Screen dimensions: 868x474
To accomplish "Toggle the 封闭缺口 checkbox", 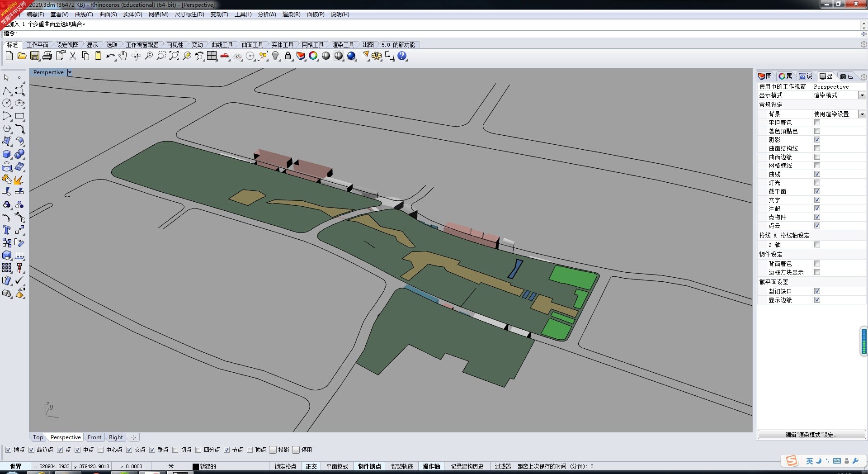I will [x=817, y=291].
